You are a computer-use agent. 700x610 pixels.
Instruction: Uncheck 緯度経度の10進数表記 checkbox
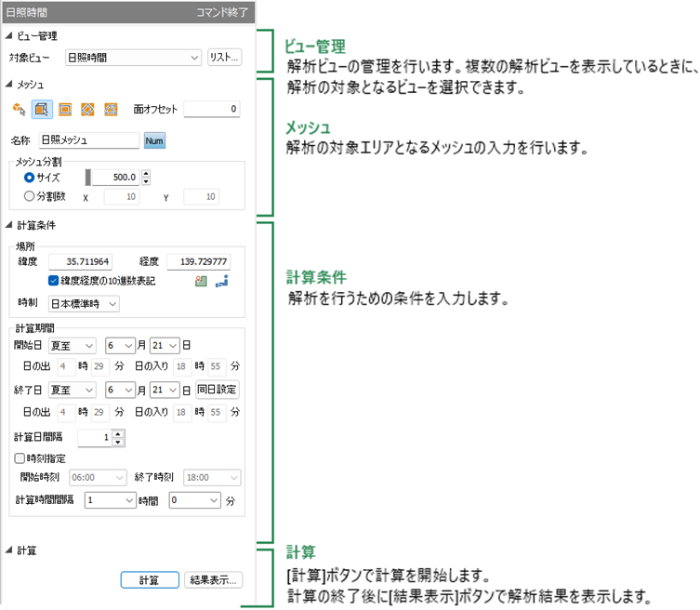pos(54,281)
